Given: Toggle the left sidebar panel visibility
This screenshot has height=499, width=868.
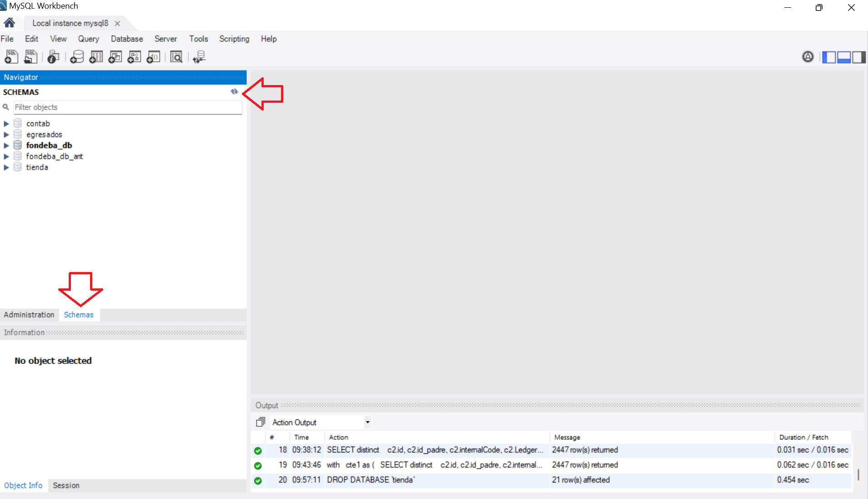Looking at the screenshot, I should click(x=829, y=57).
